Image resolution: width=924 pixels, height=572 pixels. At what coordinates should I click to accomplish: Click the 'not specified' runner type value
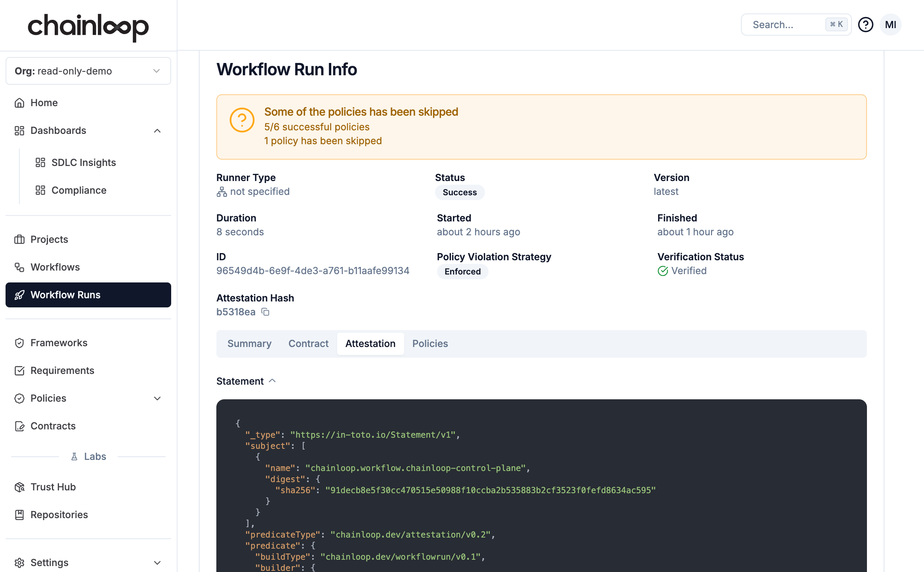(260, 191)
